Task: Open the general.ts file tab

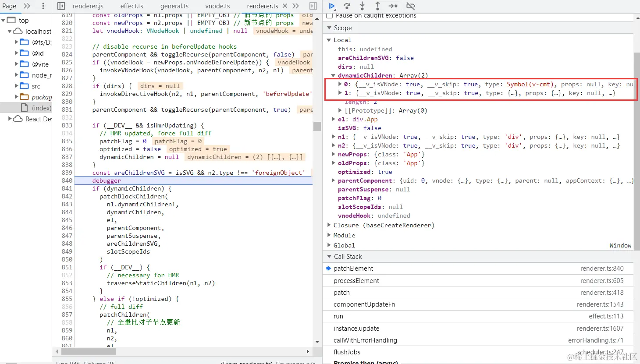Action: 174,6
